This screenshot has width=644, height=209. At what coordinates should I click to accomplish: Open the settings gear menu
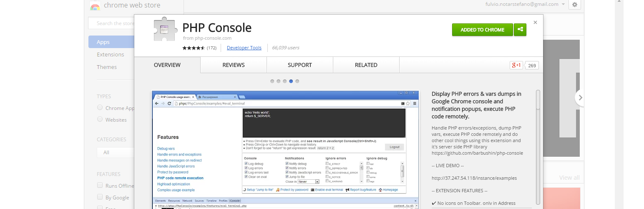(575, 5)
